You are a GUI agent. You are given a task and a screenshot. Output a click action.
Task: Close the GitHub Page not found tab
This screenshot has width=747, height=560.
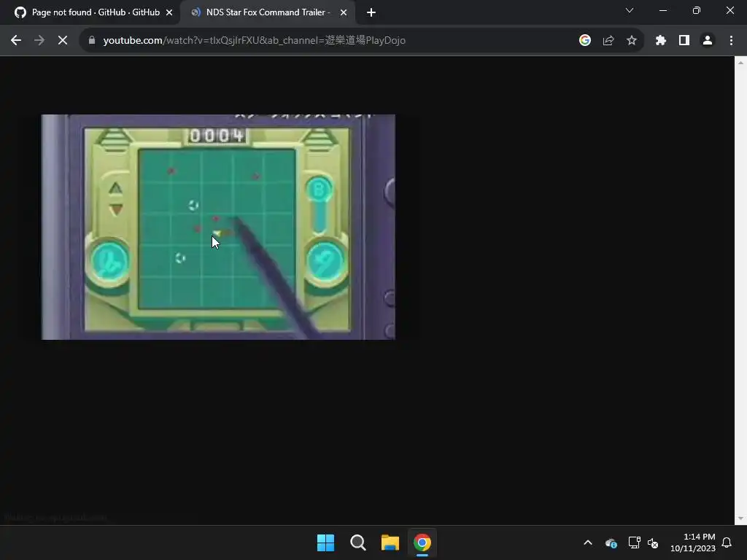click(169, 13)
